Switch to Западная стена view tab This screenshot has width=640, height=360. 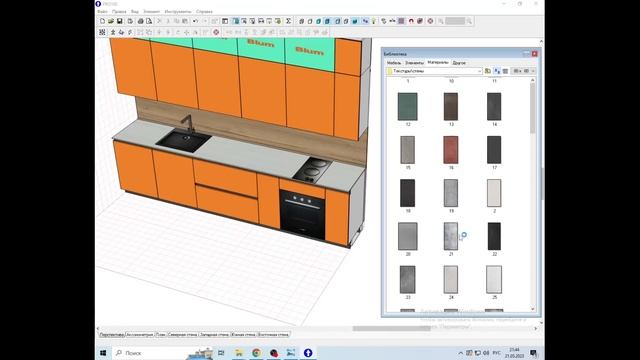(x=214, y=334)
